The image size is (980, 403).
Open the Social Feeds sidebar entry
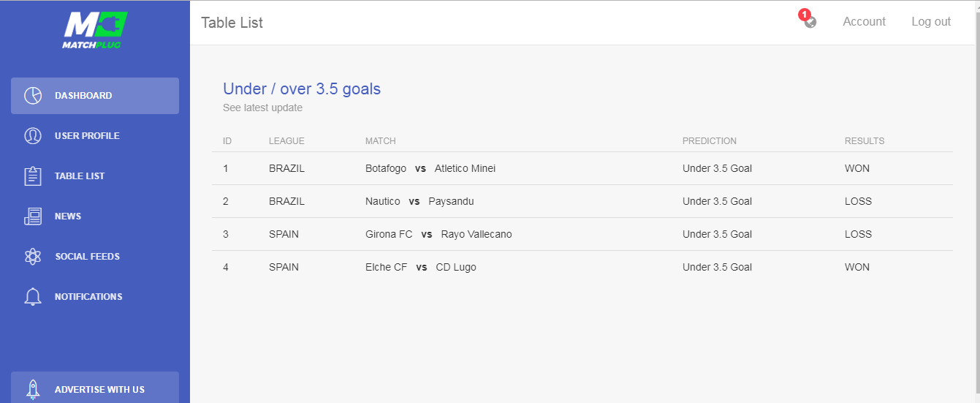click(95, 257)
